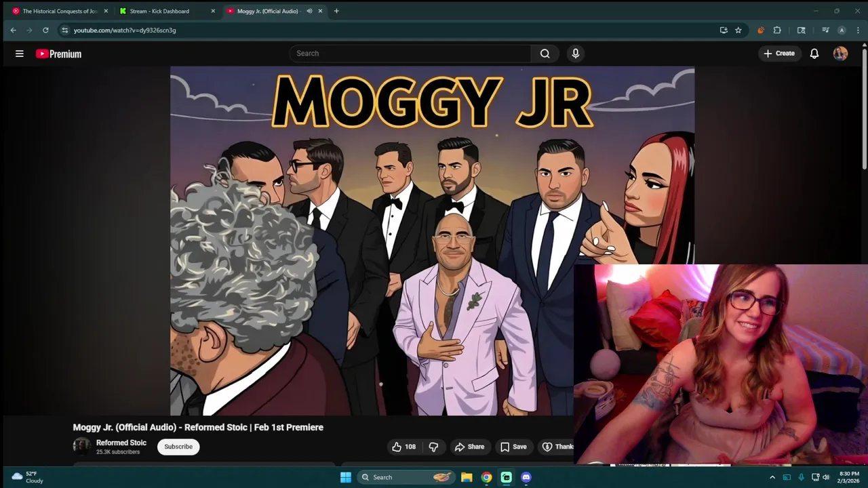Close the Moggy Jr. tab
The image size is (868, 488).
pyautogui.click(x=320, y=11)
